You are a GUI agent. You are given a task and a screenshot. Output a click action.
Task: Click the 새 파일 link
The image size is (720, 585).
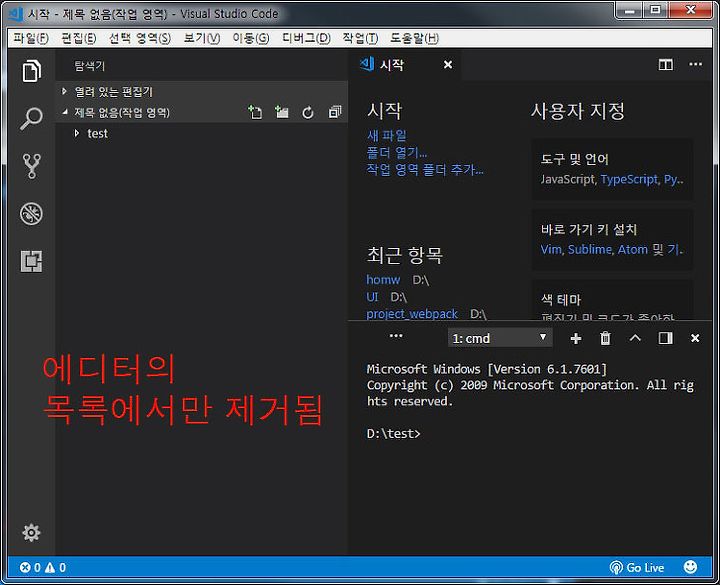pos(387,135)
